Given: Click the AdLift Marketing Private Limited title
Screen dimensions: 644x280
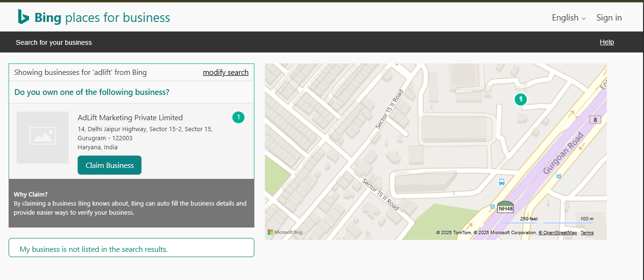Looking at the screenshot, I should 130,117.
